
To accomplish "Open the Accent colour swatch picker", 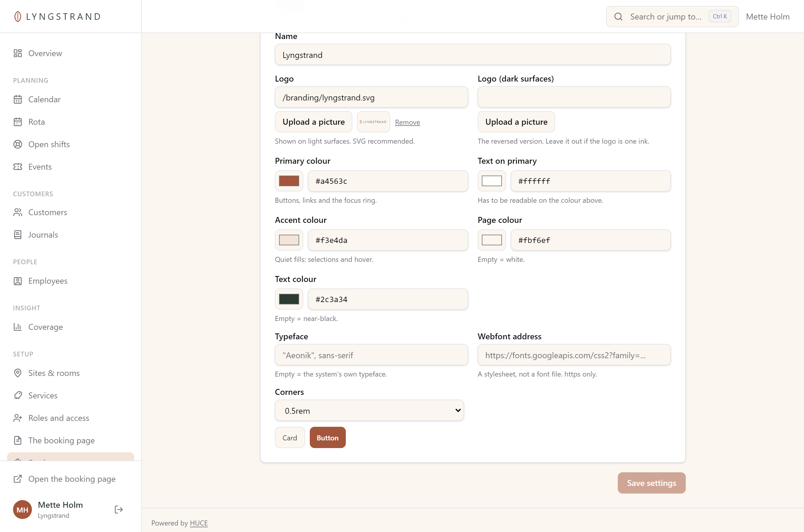I will click(x=289, y=240).
